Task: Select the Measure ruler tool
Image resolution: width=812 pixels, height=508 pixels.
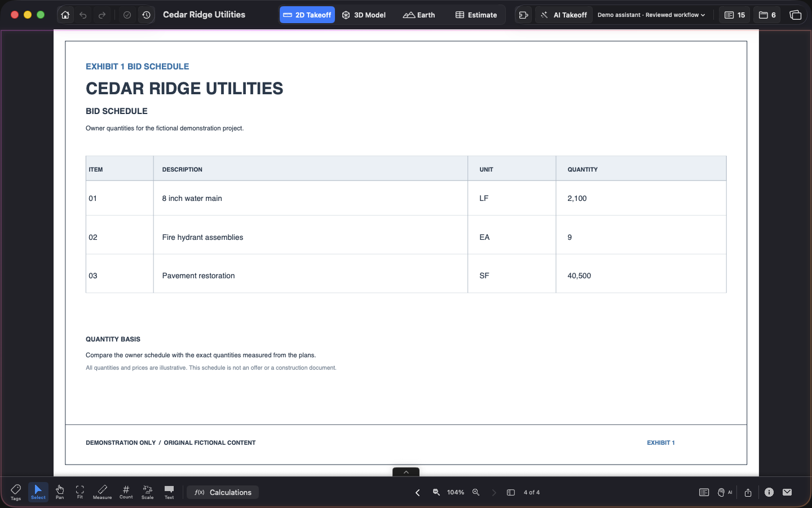Action: point(102,492)
